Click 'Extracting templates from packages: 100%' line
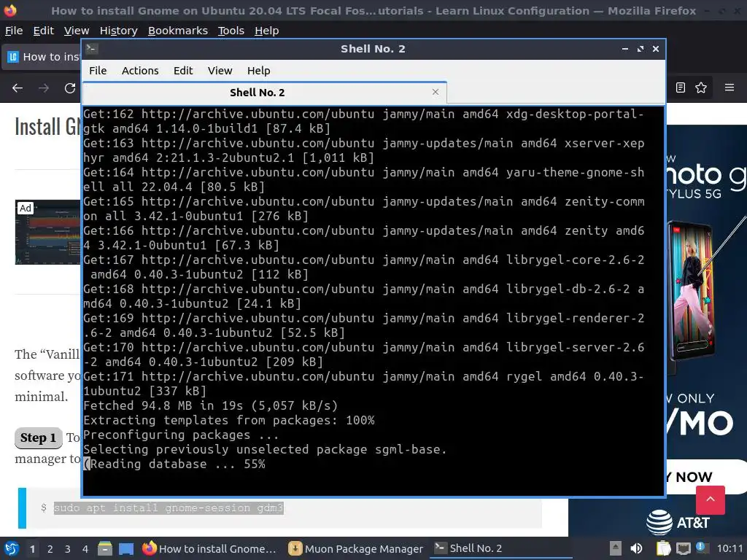747x560 pixels. 228,421
